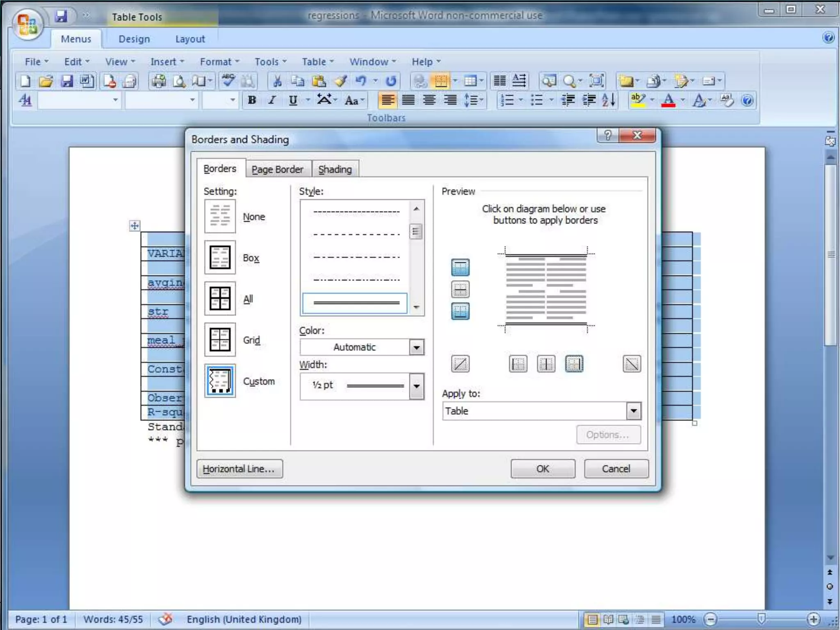Select the All borders setting icon
Screen dimensions: 840x630
(x=220, y=299)
